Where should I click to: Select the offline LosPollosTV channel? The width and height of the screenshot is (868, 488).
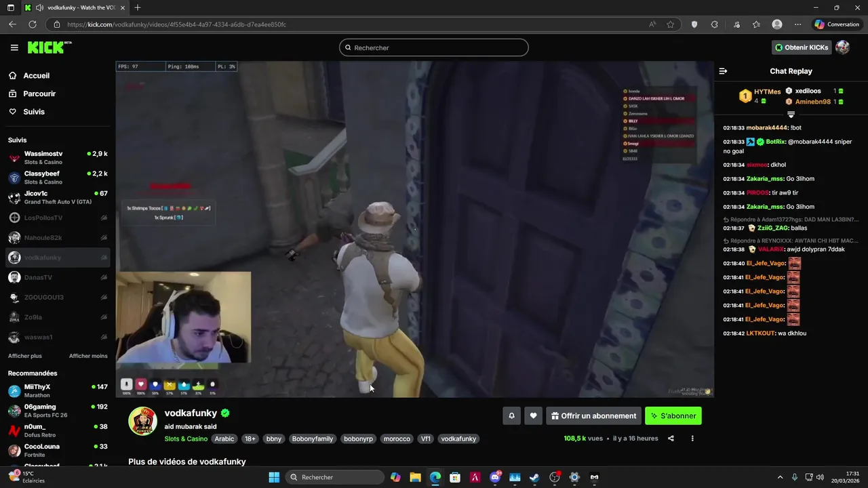[58, 218]
